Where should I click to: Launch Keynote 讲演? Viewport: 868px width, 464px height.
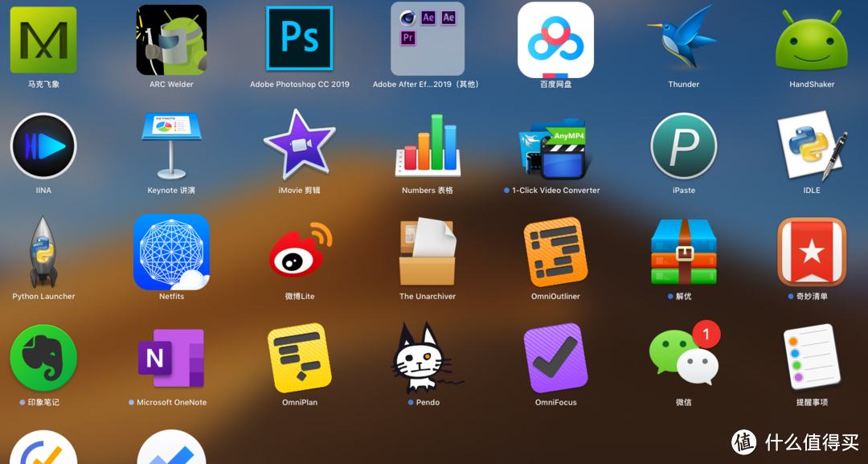172,146
